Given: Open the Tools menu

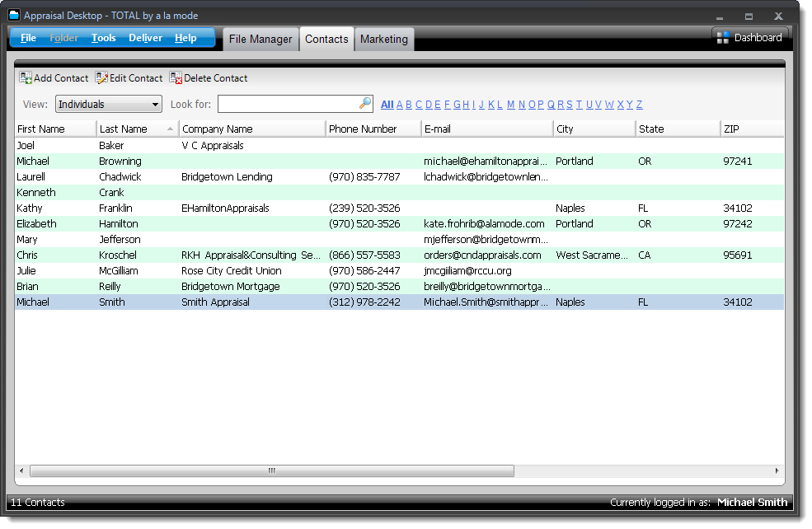Looking at the screenshot, I should point(104,38).
